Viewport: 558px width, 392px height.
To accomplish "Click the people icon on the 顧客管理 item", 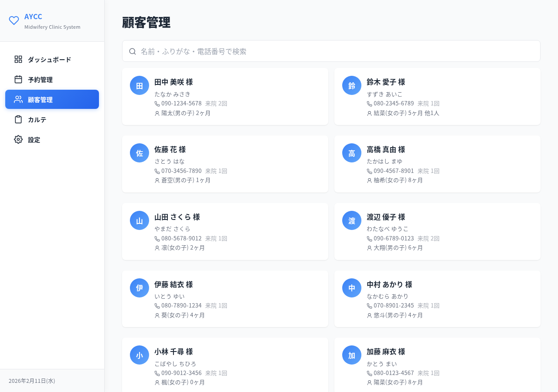I will 17,99.
